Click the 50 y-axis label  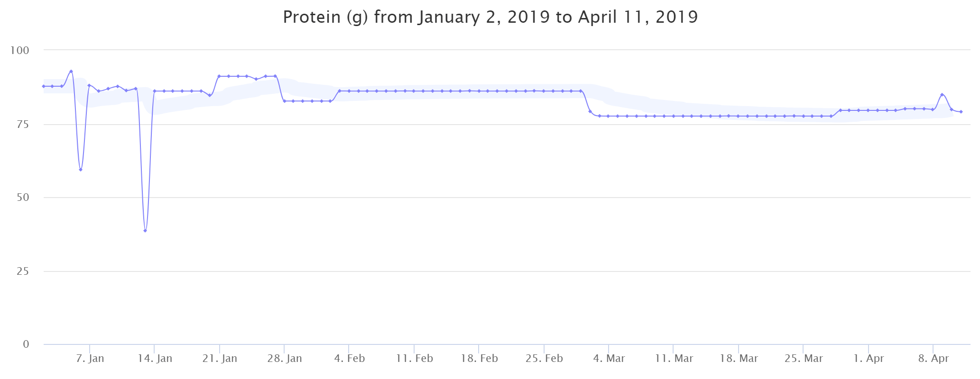coord(22,198)
